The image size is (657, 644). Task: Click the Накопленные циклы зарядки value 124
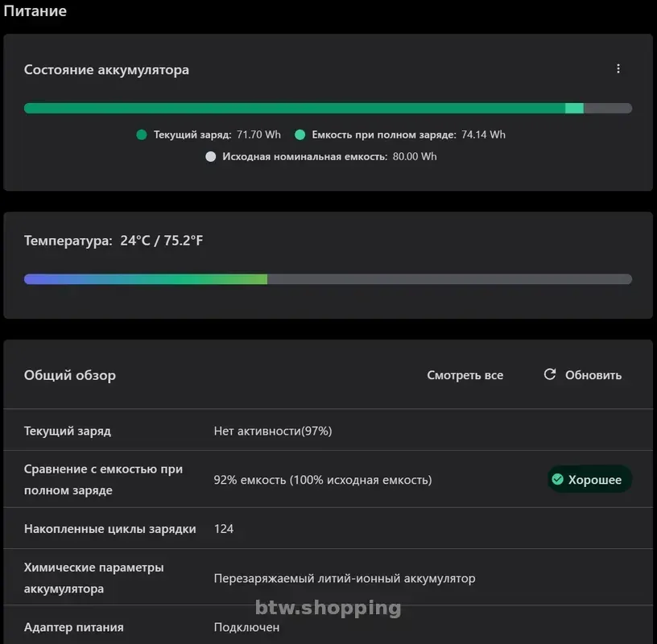tap(224, 528)
